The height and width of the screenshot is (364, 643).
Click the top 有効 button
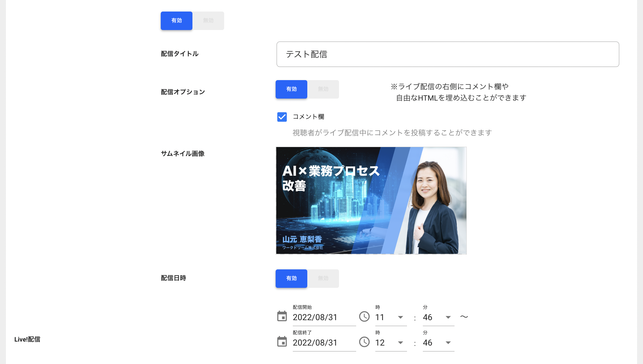point(177,21)
